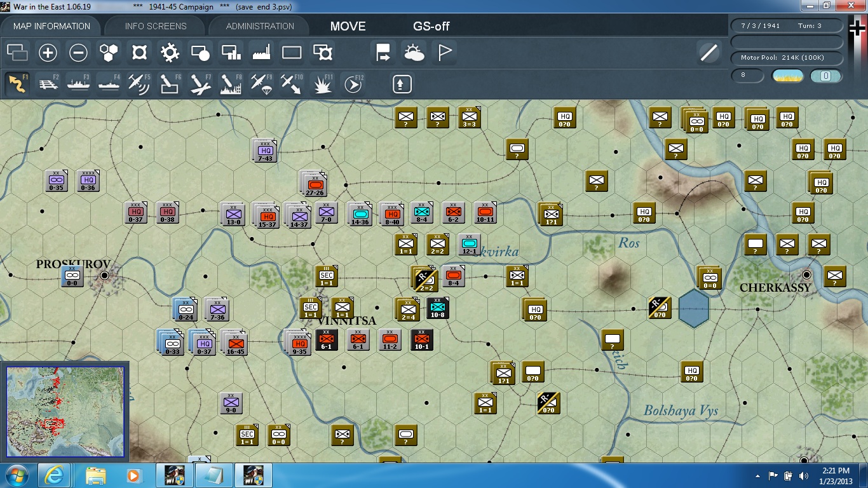Open the weather cloud-and-sun icon
This screenshot has width=868, height=488.
click(x=414, y=53)
